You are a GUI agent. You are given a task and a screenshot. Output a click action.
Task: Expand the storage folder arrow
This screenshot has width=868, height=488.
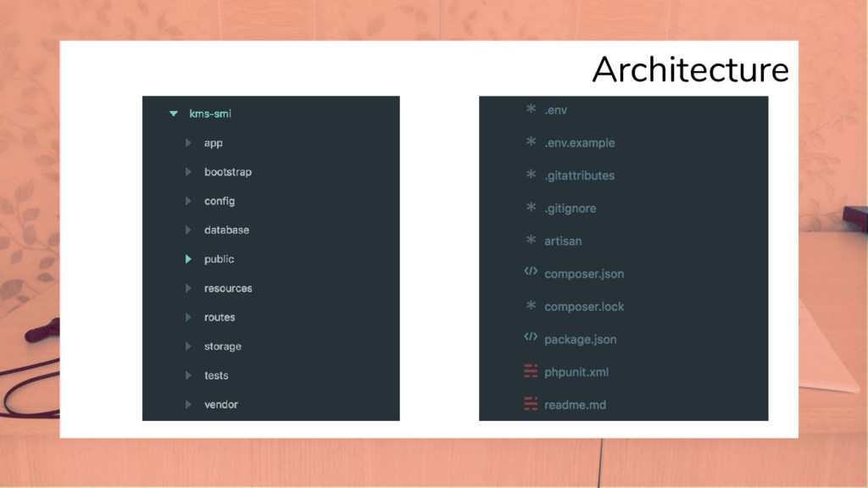point(188,347)
